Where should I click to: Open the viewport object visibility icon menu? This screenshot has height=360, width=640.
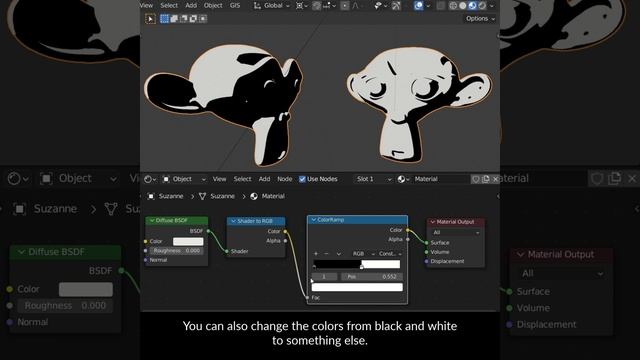pos(380,6)
